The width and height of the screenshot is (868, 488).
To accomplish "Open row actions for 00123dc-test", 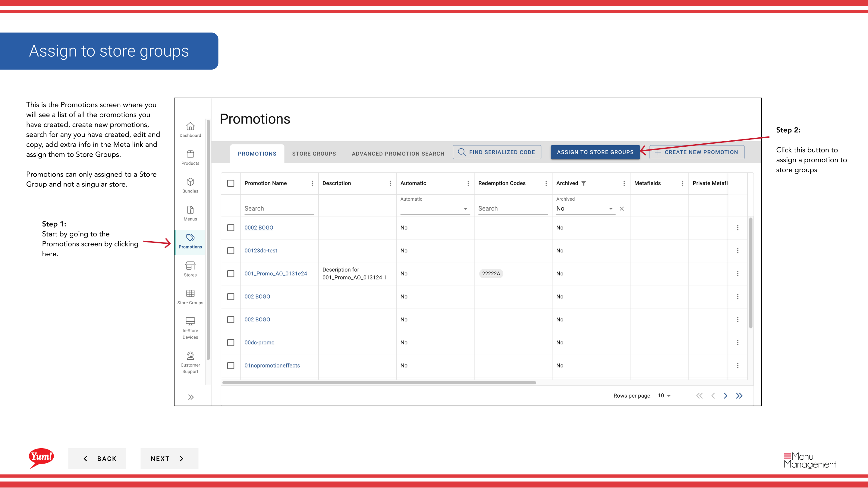I will (737, 251).
